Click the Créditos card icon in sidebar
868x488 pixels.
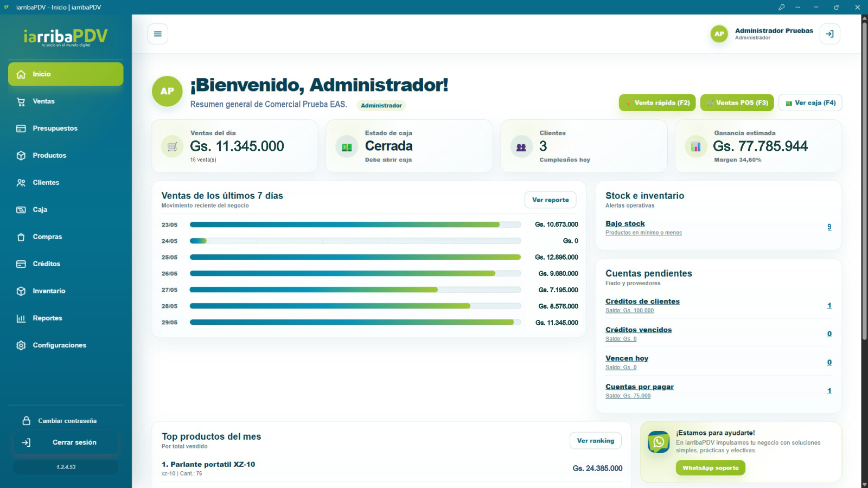21,264
